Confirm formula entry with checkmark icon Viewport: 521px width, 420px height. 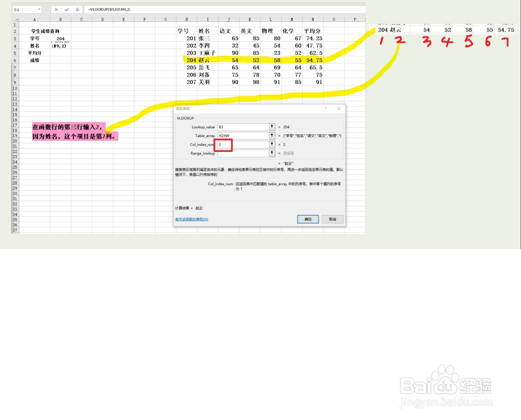tap(67, 10)
